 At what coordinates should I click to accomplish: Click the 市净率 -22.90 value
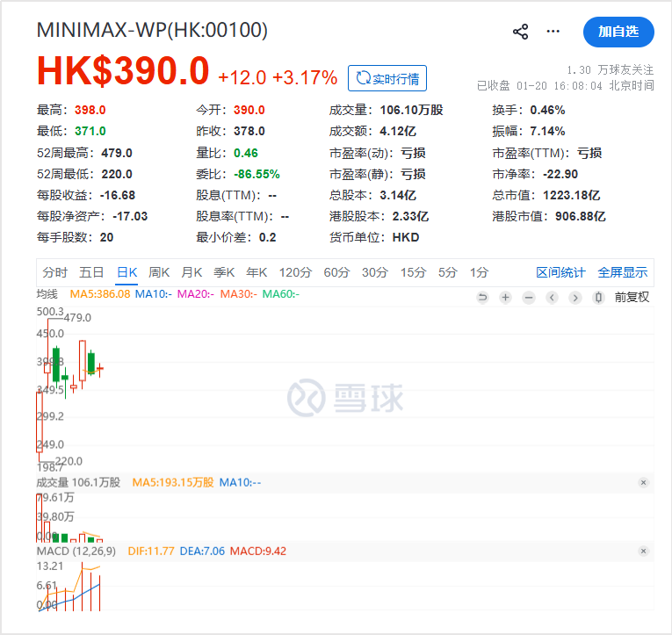coord(560,174)
